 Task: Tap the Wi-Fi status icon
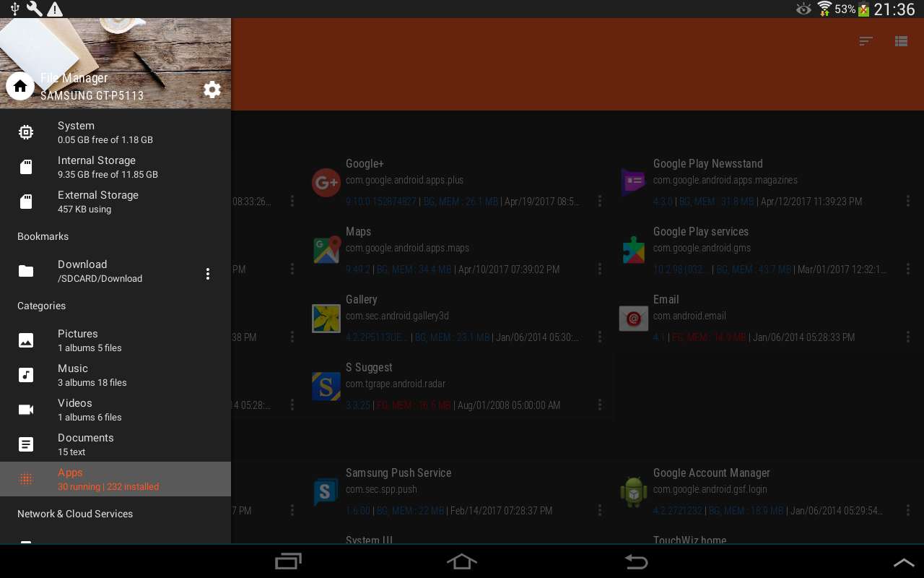click(x=824, y=9)
